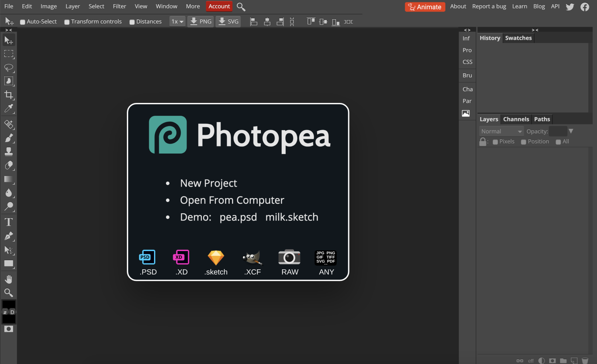Image resolution: width=597 pixels, height=364 pixels.
Task: Open the search magnifier in menu bar
Action: [x=241, y=7]
